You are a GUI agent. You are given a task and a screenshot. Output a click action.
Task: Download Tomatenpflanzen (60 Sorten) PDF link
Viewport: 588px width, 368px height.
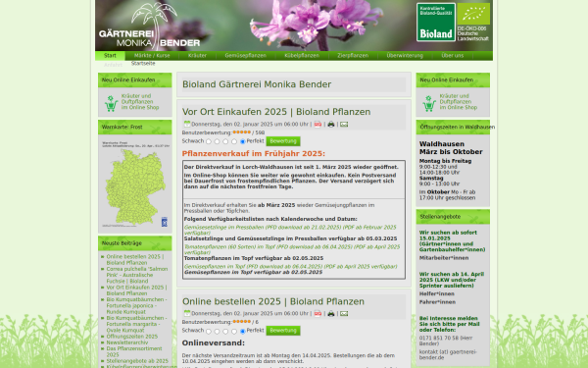tap(292, 249)
